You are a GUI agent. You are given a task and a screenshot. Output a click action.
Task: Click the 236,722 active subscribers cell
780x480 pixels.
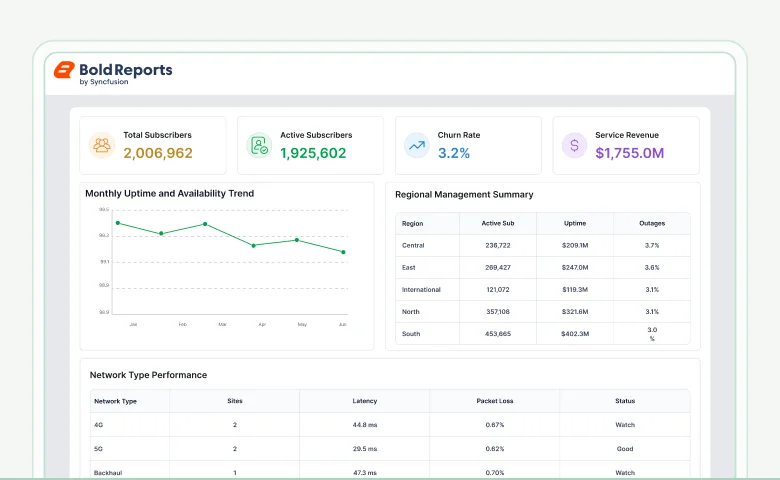tap(498, 246)
